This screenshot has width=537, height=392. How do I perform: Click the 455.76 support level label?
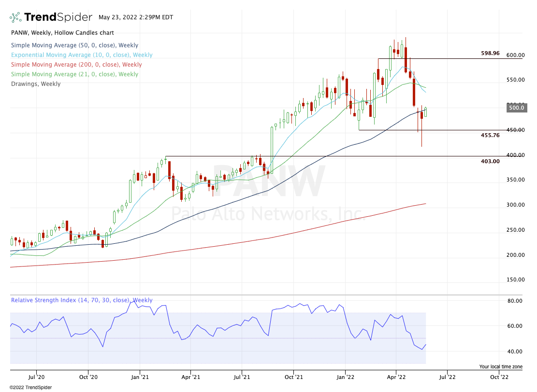[490, 136]
